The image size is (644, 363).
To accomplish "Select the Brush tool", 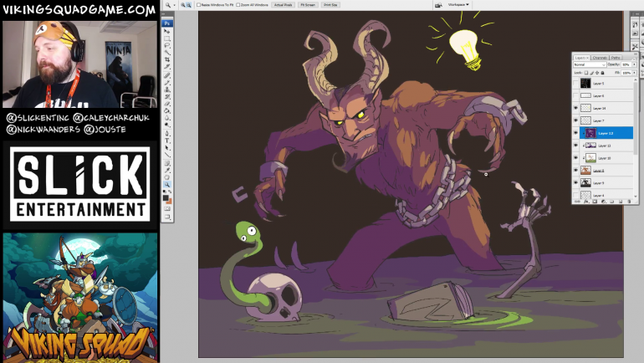I will (167, 83).
